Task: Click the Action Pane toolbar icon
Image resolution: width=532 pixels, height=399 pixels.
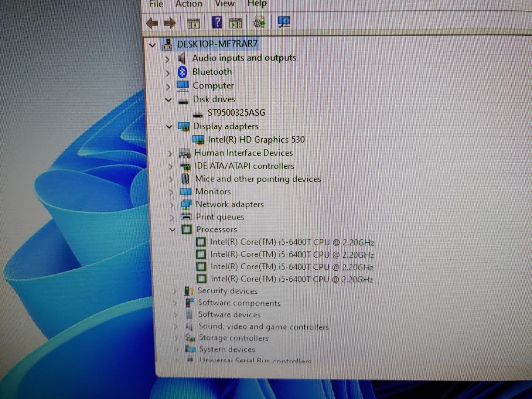Action: pos(235,23)
